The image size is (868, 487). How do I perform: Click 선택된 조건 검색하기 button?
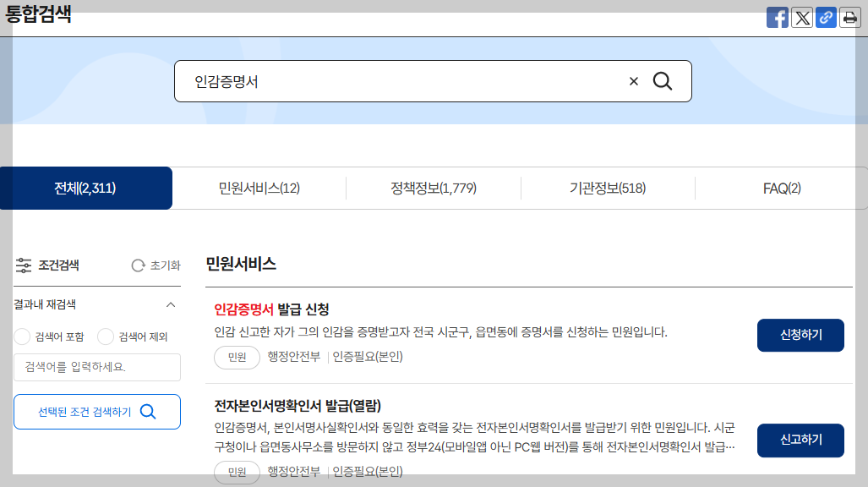click(x=97, y=412)
